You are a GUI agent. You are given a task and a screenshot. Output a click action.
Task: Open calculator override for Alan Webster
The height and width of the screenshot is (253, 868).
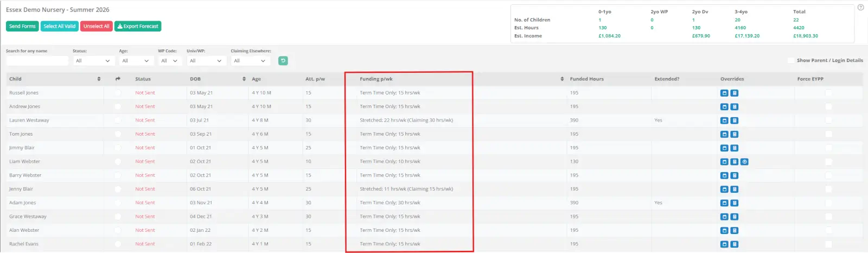(734, 230)
